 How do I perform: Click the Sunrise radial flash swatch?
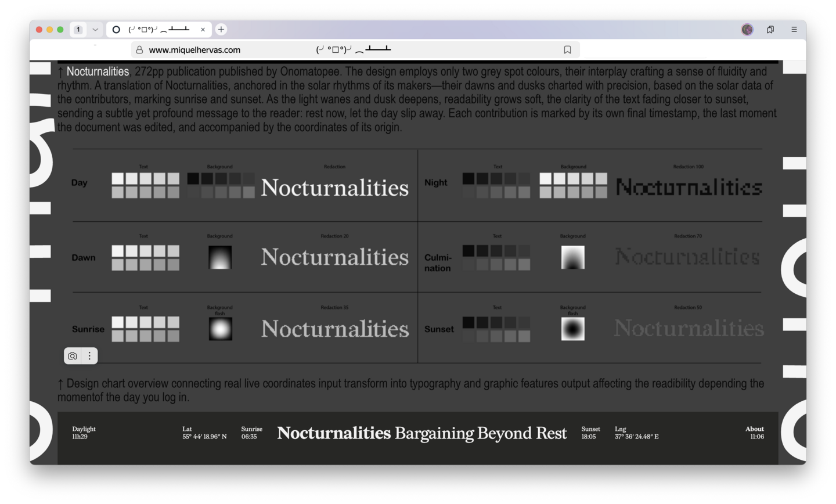[220, 329]
